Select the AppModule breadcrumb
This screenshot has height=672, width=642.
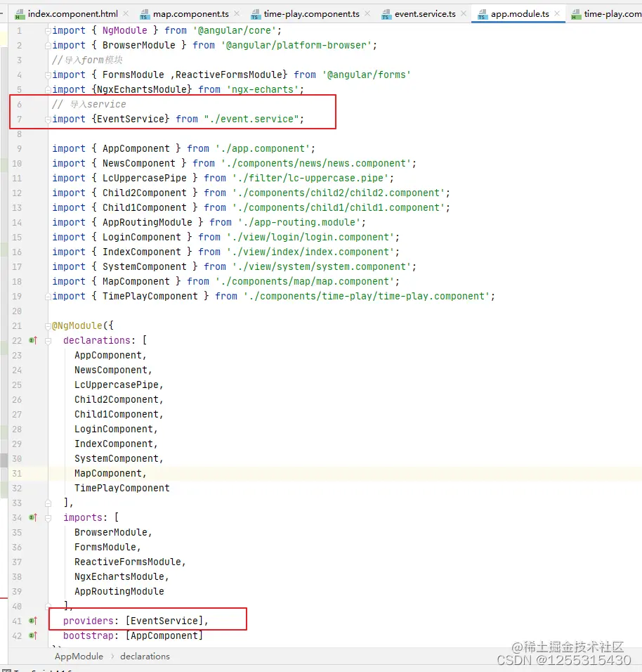click(79, 656)
